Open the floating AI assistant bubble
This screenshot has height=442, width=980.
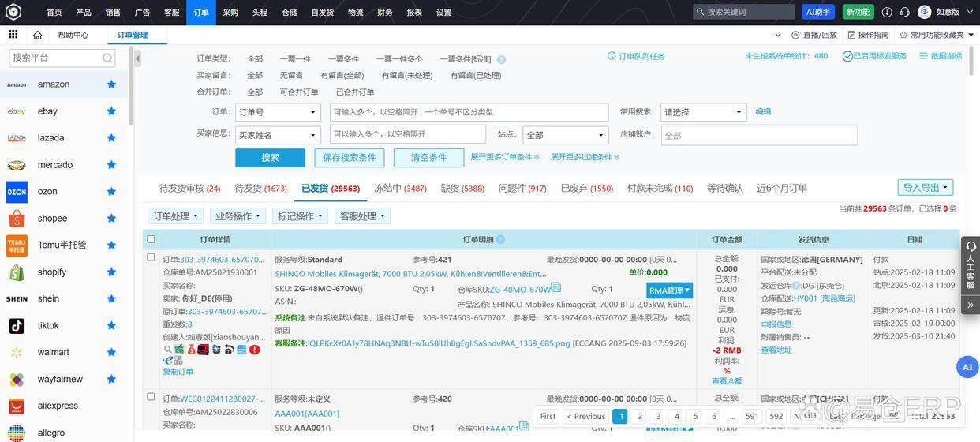(x=967, y=367)
